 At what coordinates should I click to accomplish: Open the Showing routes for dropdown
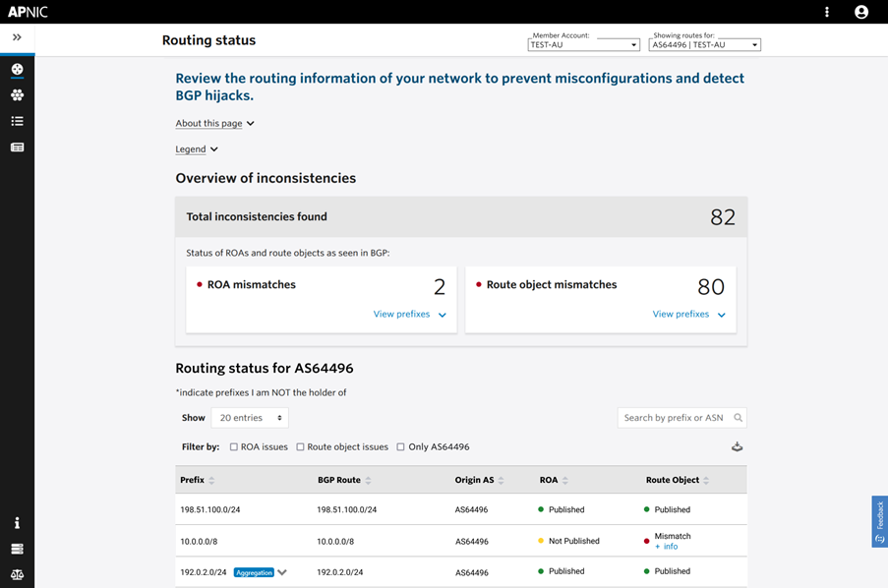pyautogui.click(x=704, y=45)
